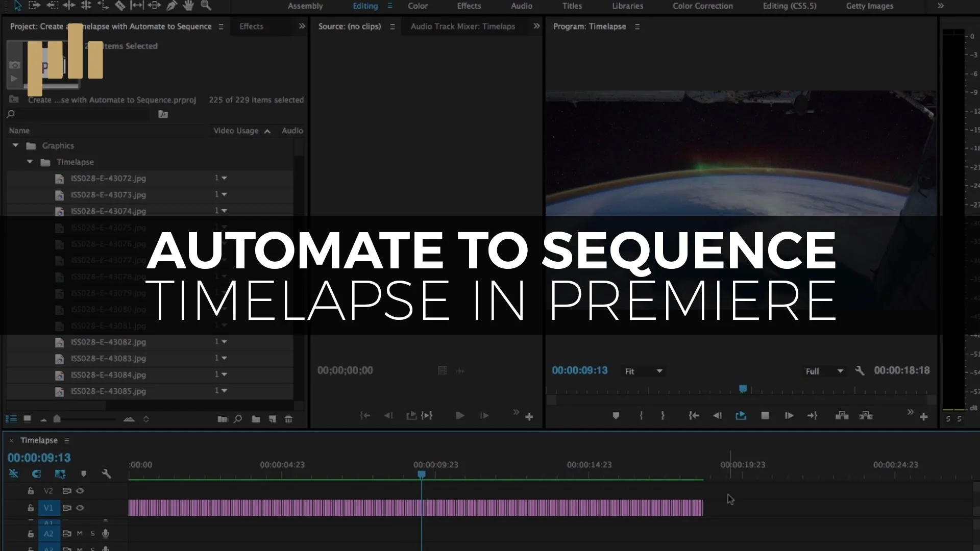Image resolution: width=980 pixels, height=551 pixels.
Task: Switch to the Color workspace tab
Action: (418, 6)
